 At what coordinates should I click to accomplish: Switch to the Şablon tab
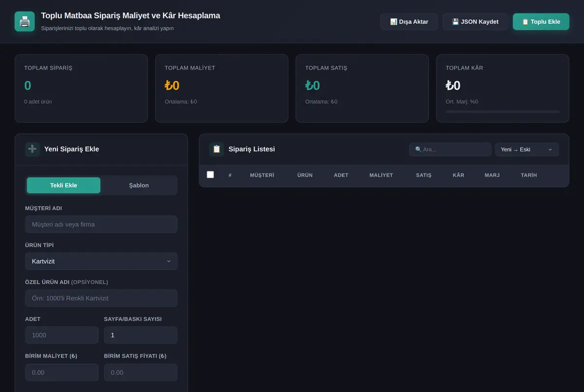click(139, 185)
